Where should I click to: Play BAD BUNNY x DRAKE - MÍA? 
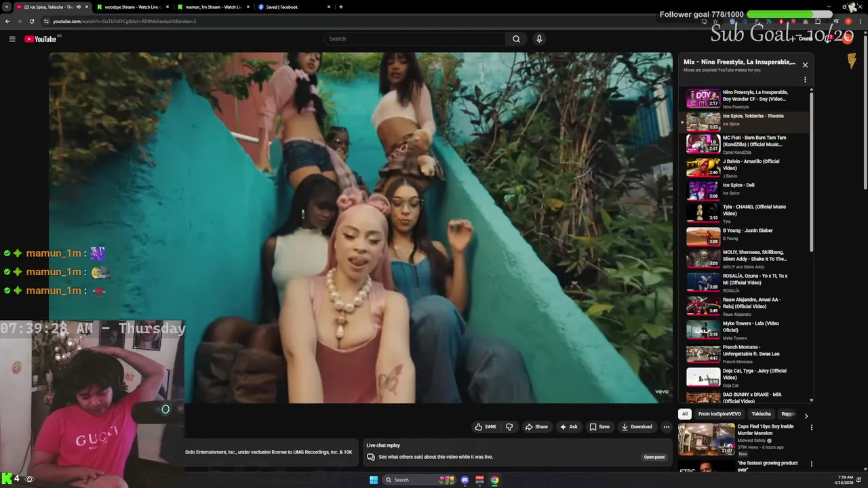[x=745, y=396]
